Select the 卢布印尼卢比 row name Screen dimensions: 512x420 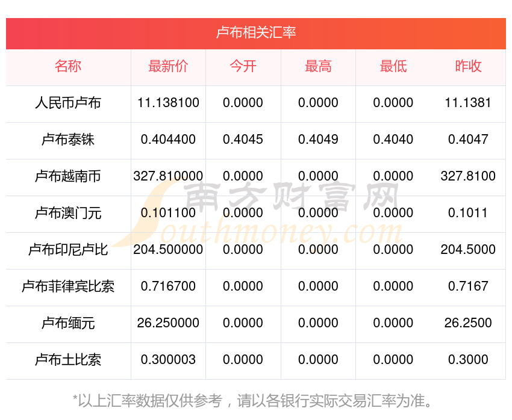coord(68,250)
